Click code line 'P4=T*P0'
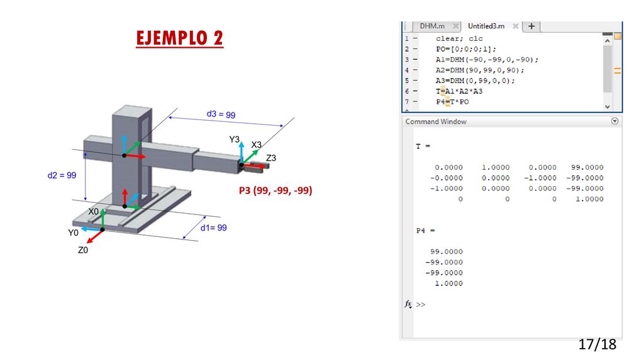Image resolution: width=644 pixels, height=362 pixels. click(452, 102)
